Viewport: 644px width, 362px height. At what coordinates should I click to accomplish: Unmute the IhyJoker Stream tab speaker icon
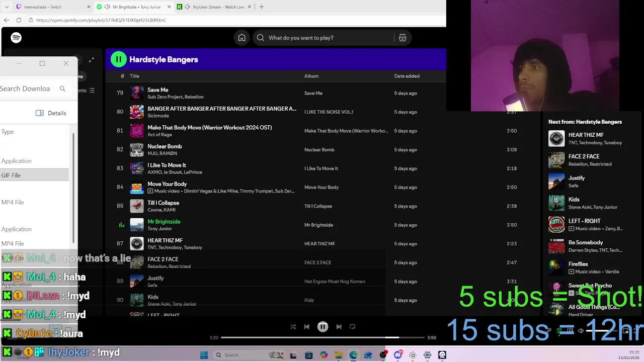tap(188, 7)
